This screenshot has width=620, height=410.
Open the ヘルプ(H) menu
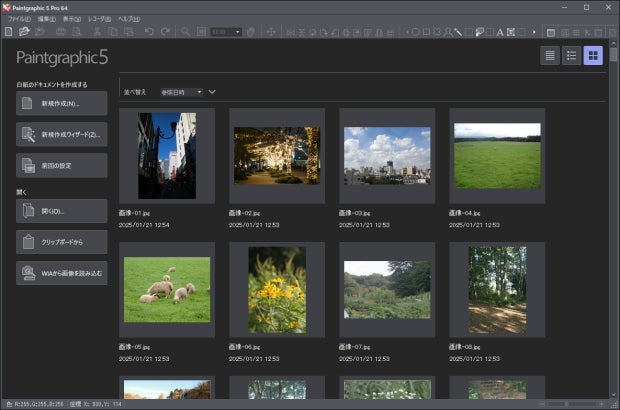click(129, 19)
